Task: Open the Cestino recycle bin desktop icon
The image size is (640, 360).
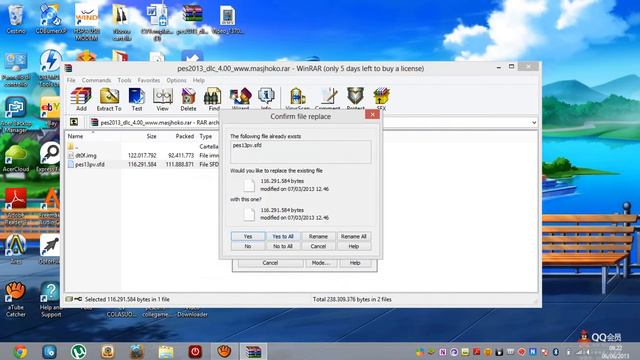Action: tap(16, 20)
